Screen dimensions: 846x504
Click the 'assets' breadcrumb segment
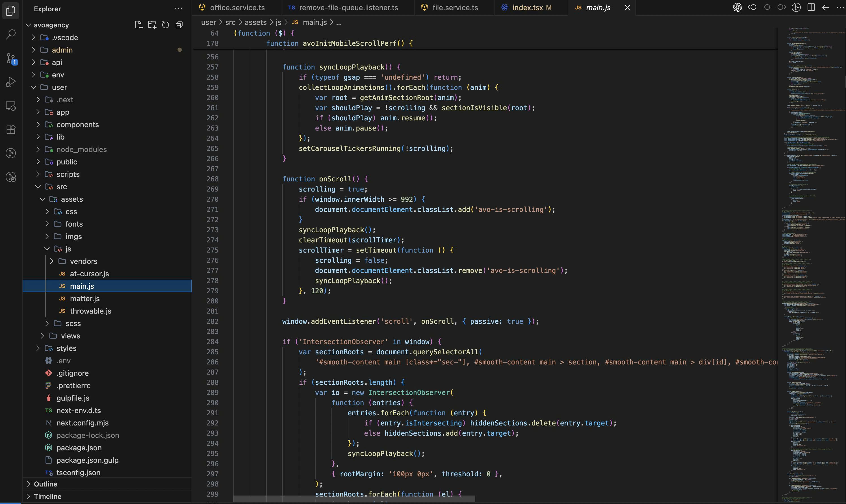click(x=255, y=22)
